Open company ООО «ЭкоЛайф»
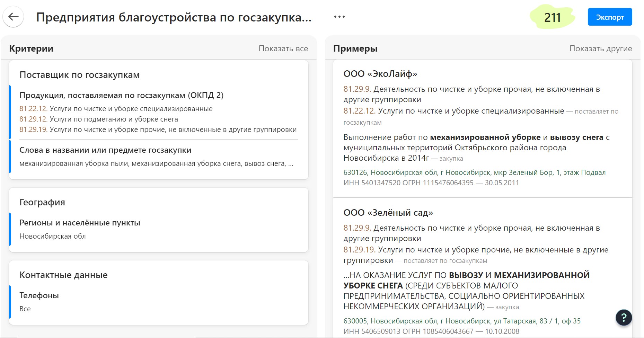This screenshot has height=338, width=644. pyautogui.click(x=380, y=74)
